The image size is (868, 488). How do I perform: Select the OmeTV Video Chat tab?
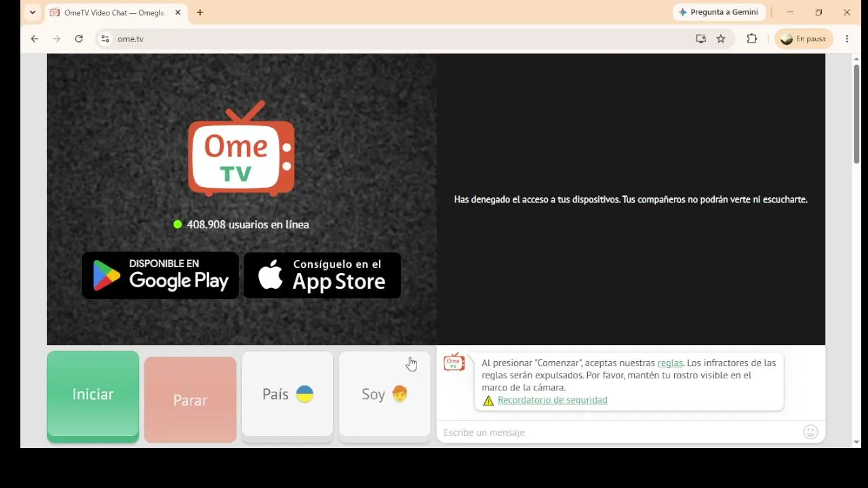(x=115, y=13)
